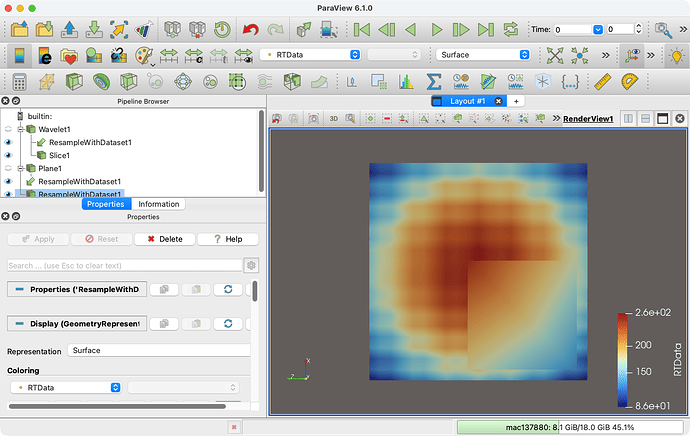Click the Histogram bar chart icon
The width and height of the screenshot is (690, 436).
pyautogui.click(x=406, y=82)
